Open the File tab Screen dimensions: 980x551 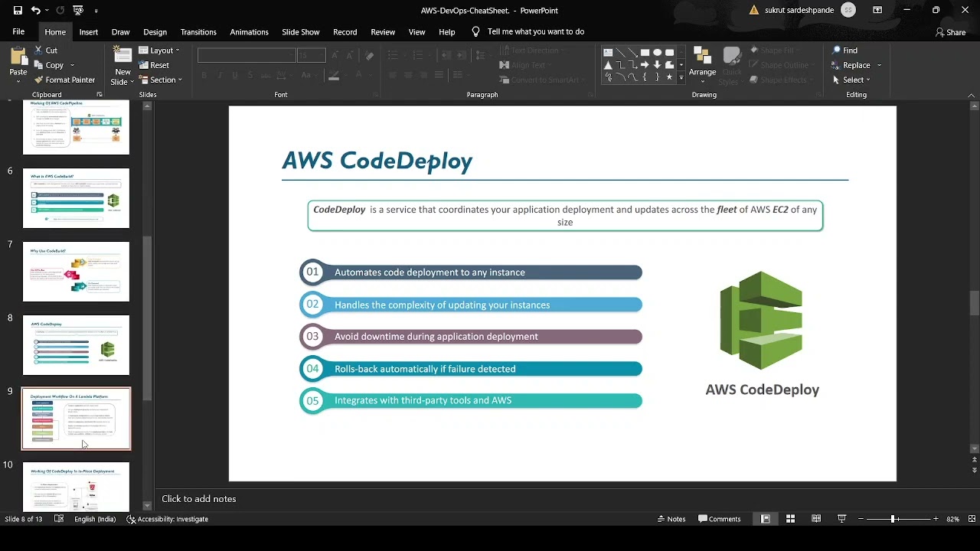tap(18, 32)
